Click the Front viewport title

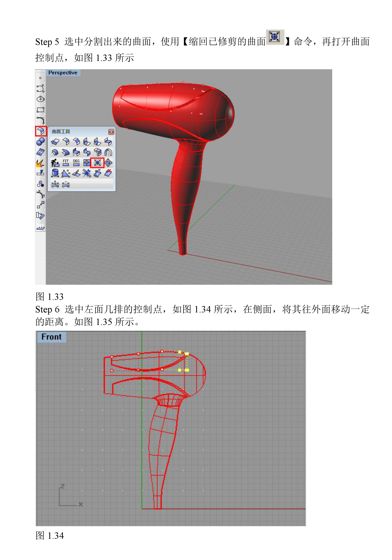pos(51,337)
